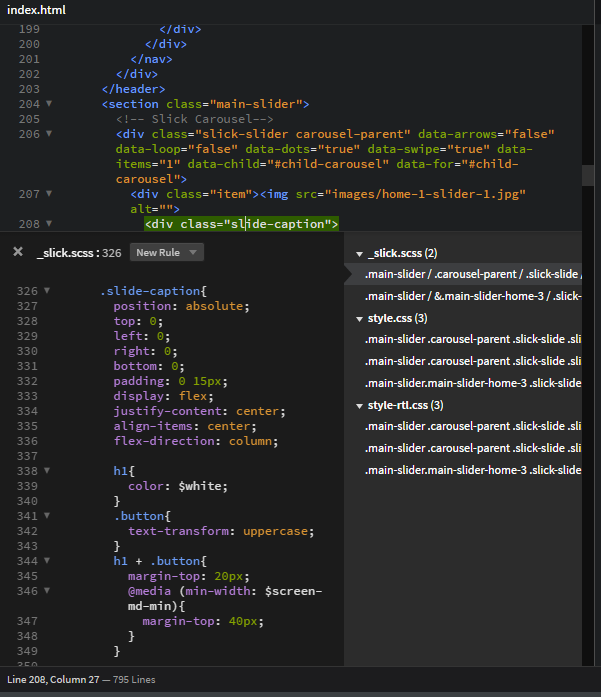Collapse the style.css (3) rule group

pos(360,318)
